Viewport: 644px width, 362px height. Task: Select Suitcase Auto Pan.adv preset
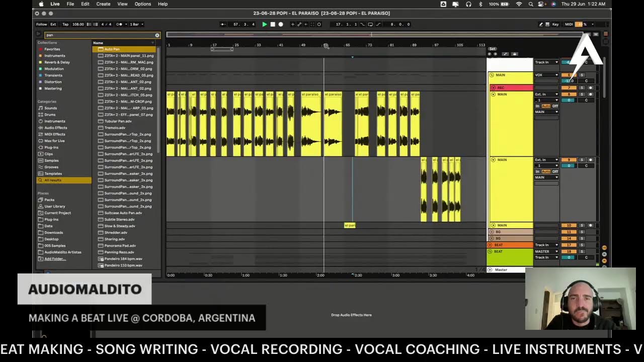coord(123,213)
